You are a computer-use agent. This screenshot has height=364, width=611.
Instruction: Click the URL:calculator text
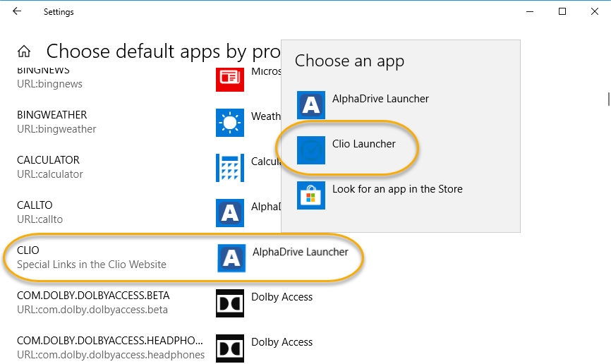click(50, 174)
